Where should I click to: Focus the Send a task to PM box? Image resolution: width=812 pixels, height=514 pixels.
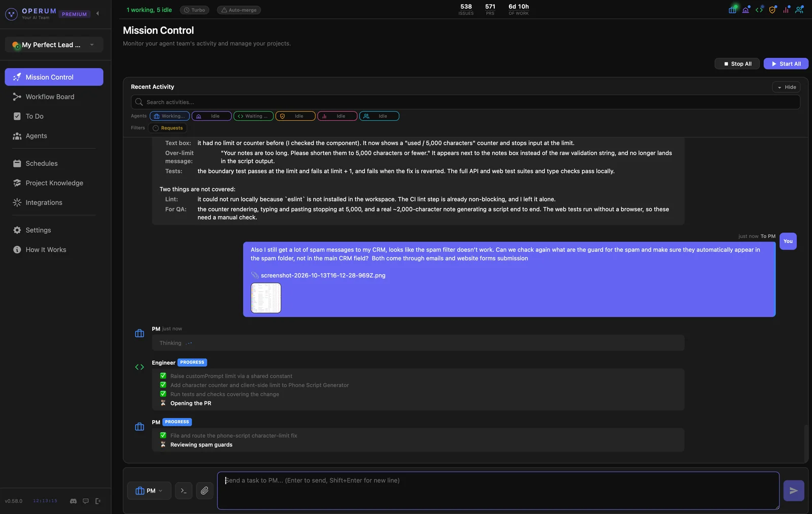coord(498,491)
